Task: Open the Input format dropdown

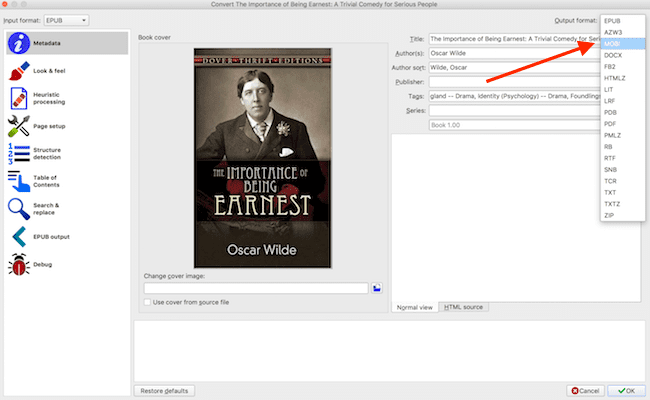Action: point(66,20)
